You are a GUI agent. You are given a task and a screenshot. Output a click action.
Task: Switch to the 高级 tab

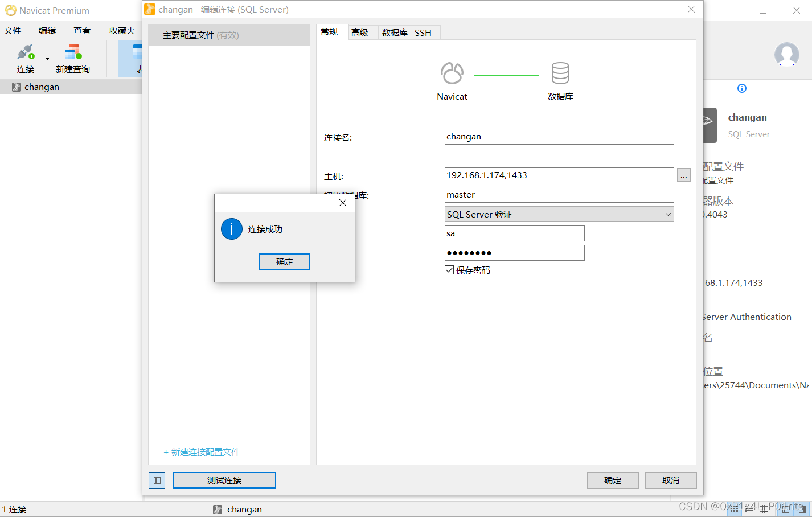coord(360,32)
